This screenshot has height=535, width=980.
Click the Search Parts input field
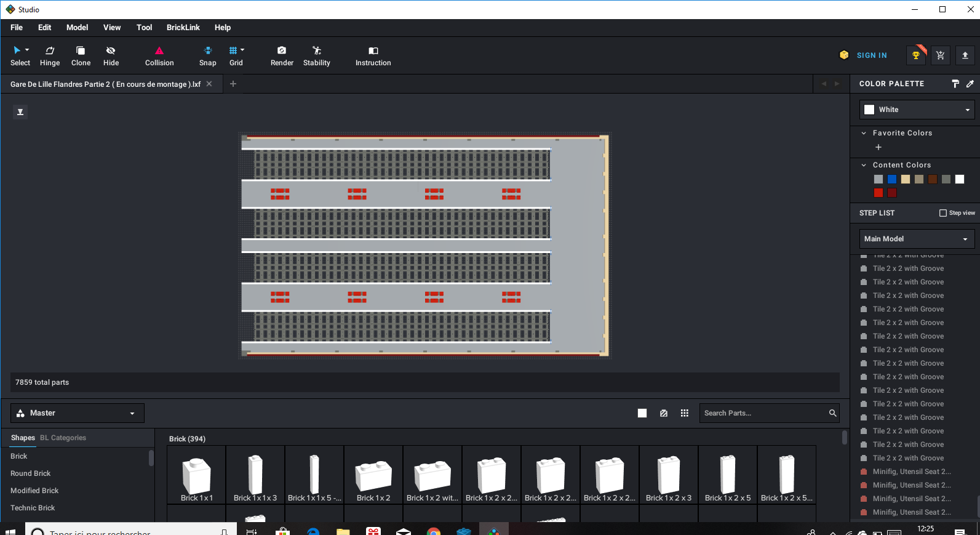tap(763, 413)
